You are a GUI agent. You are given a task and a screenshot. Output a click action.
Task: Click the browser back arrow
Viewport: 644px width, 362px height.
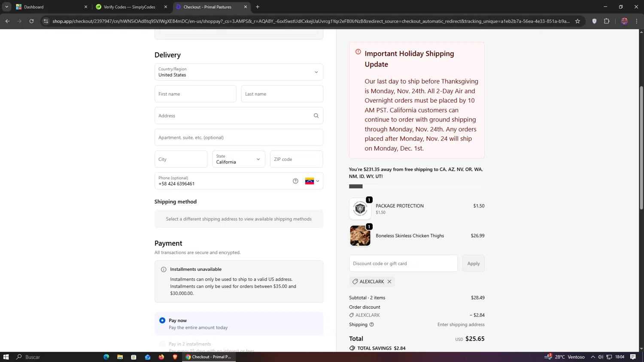coord(7,21)
